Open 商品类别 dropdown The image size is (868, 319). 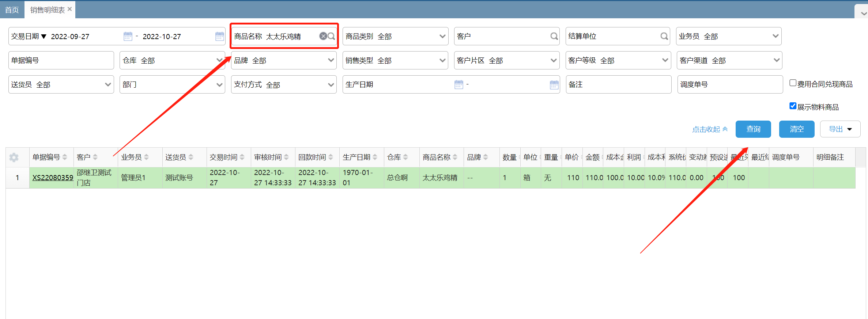click(x=395, y=36)
